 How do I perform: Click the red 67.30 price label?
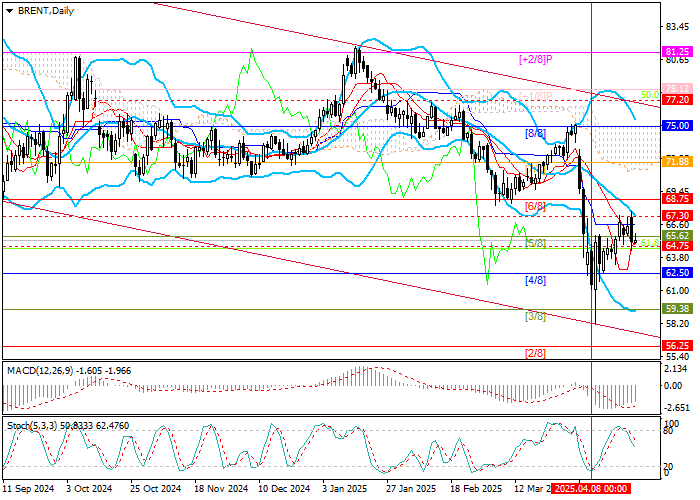pos(677,215)
